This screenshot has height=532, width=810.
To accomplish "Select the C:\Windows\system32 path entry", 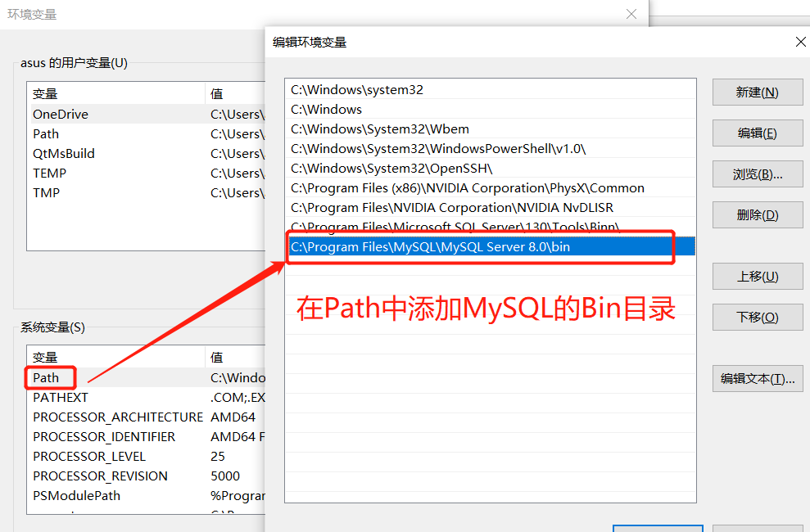I will tap(491, 89).
